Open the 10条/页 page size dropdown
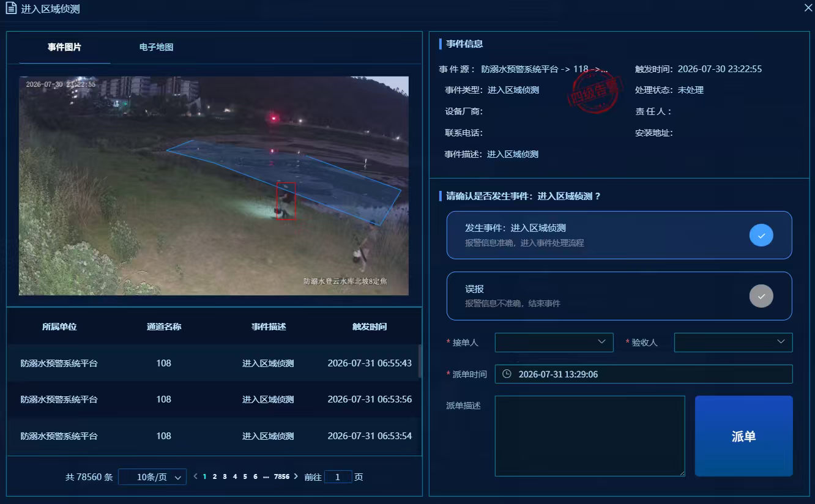 152,477
